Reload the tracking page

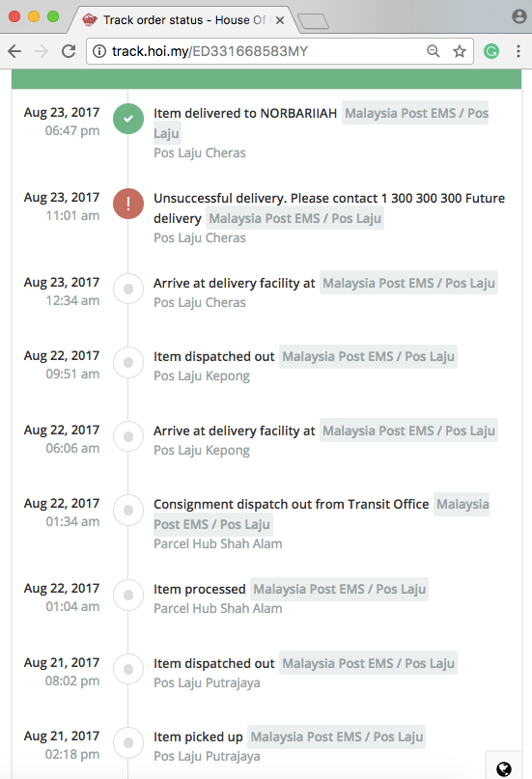pos(69,51)
